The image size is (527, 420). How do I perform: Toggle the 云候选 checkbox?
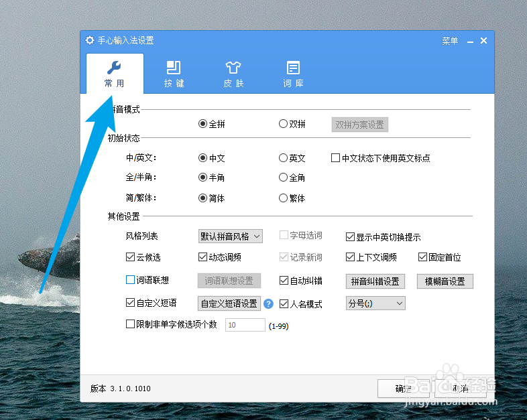(x=130, y=257)
